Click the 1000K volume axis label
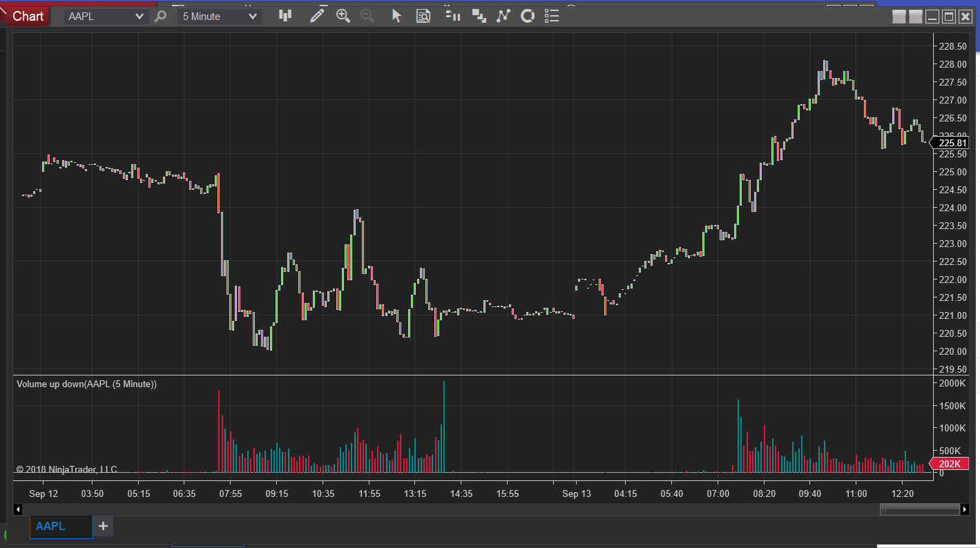 (x=952, y=428)
